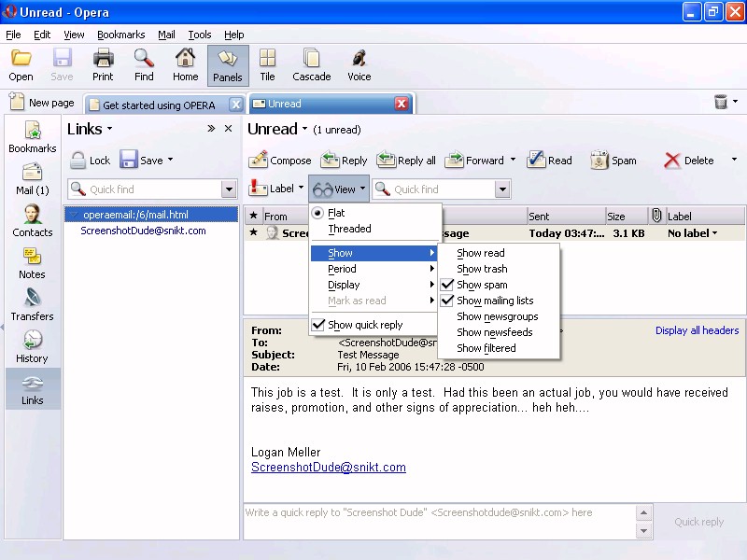Click the Forward mail icon
Screen dimensions: 747x560
point(455,160)
